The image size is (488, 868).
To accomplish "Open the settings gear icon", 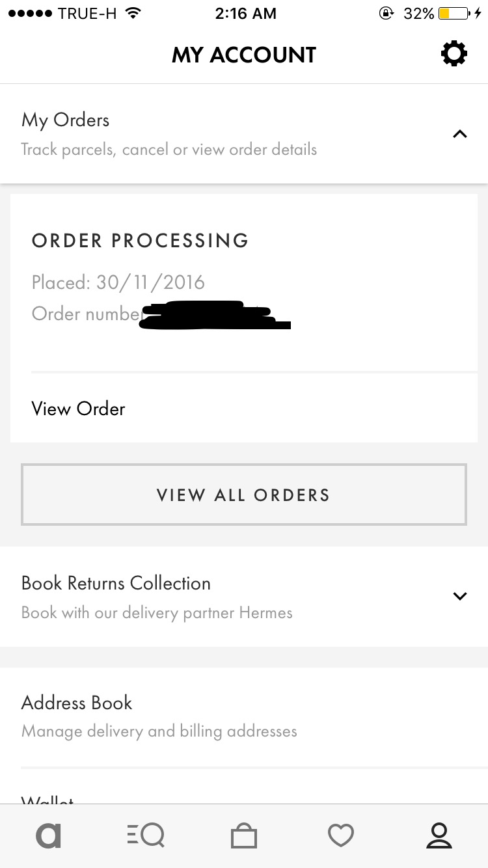I will (x=454, y=54).
